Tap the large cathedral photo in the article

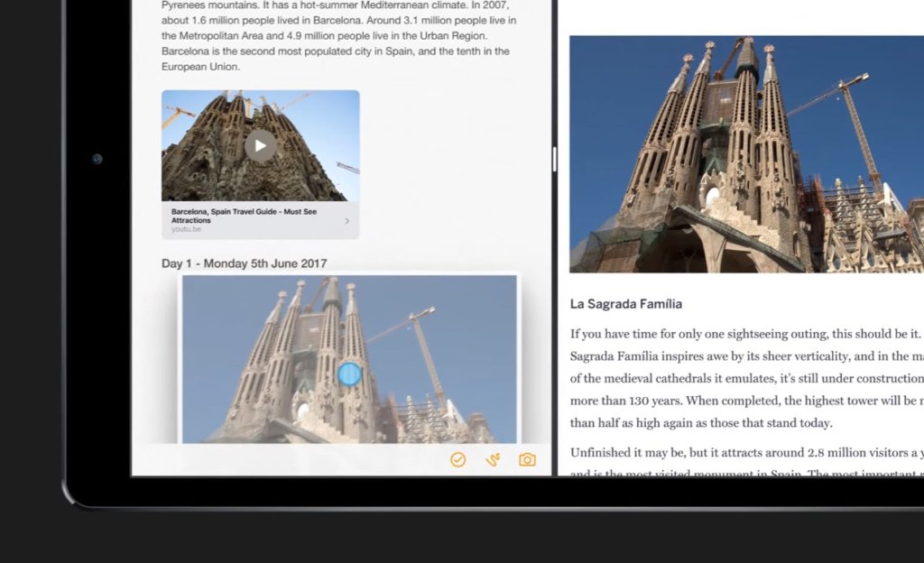pos(746,153)
